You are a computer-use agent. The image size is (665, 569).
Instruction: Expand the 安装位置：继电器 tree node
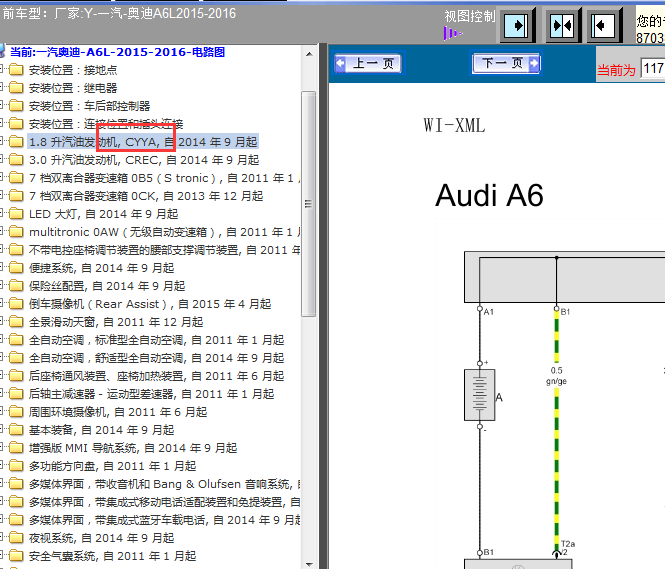[2, 87]
